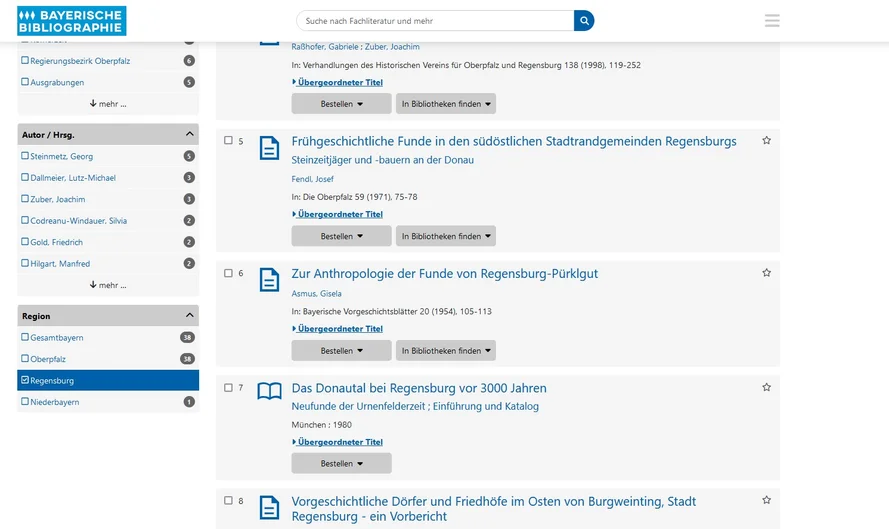Open Bestellen dropdown for result 7
889x529 pixels.
341,463
